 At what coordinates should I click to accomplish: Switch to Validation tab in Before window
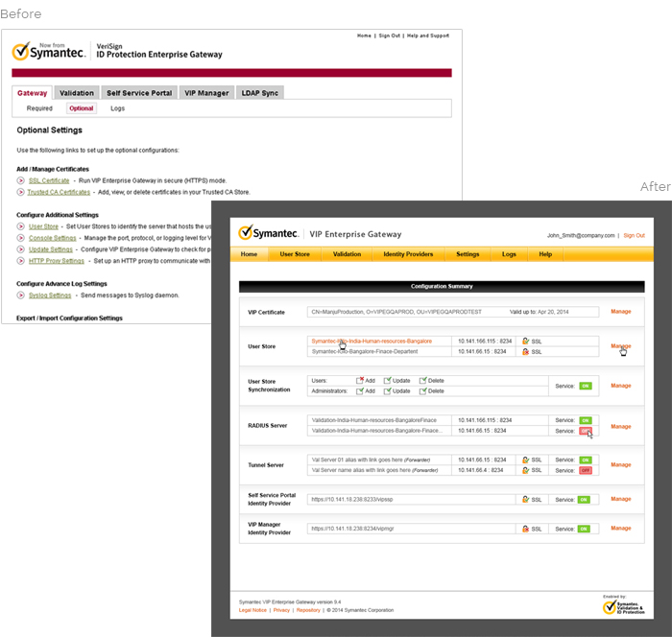[77, 93]
